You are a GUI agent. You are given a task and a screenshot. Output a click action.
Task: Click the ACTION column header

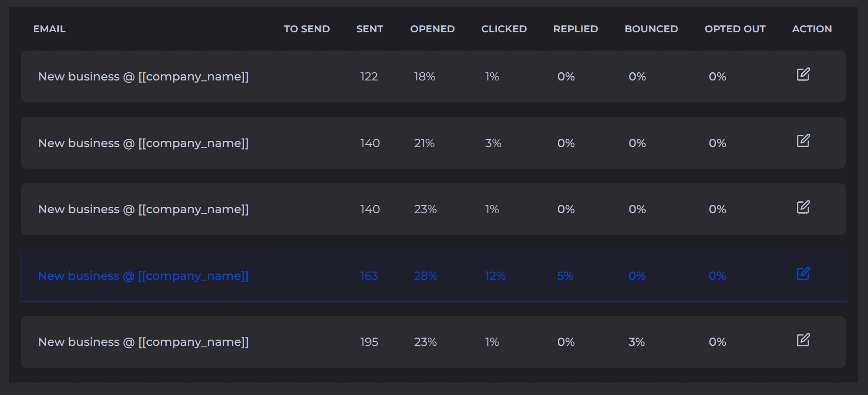(x=812, y=29)
